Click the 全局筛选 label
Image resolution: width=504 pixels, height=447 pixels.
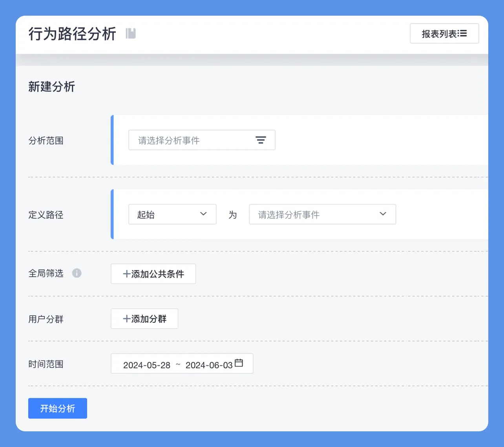46,273
